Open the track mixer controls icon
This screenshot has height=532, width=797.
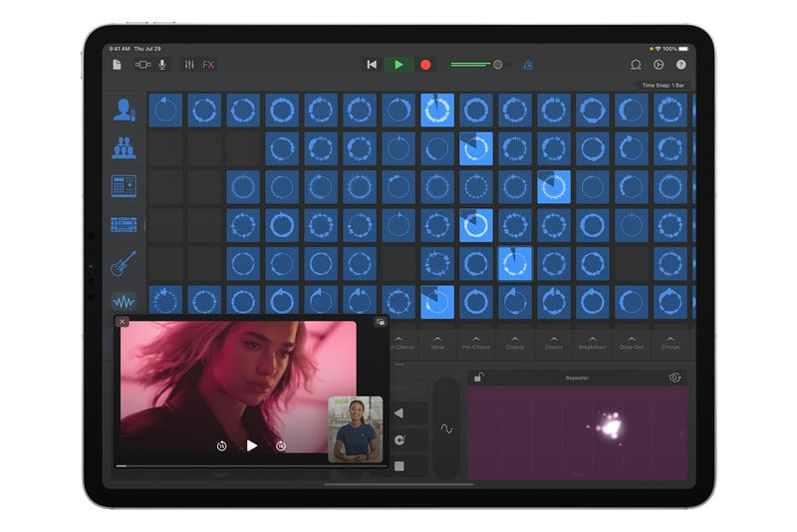(x=187, y=65)
